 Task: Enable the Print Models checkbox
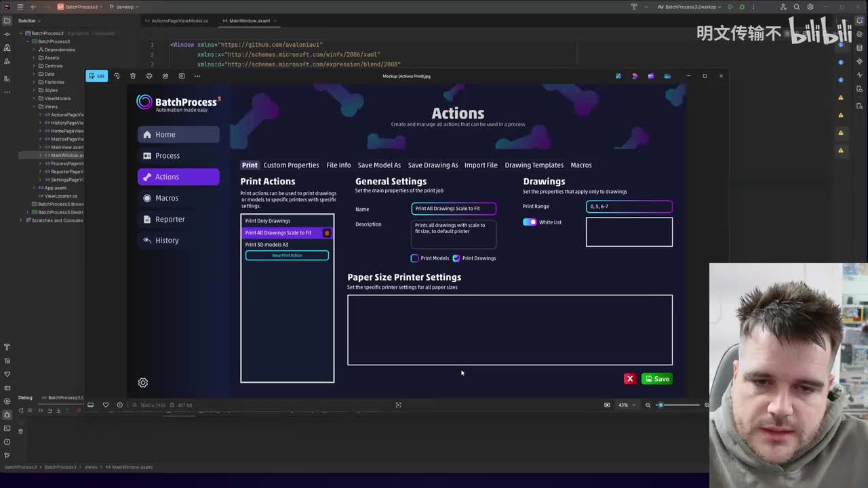[x=415, y=258]
